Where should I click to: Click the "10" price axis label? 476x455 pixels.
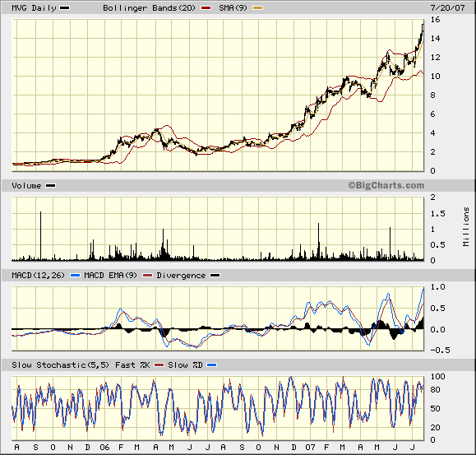click(x=436, y=77)
